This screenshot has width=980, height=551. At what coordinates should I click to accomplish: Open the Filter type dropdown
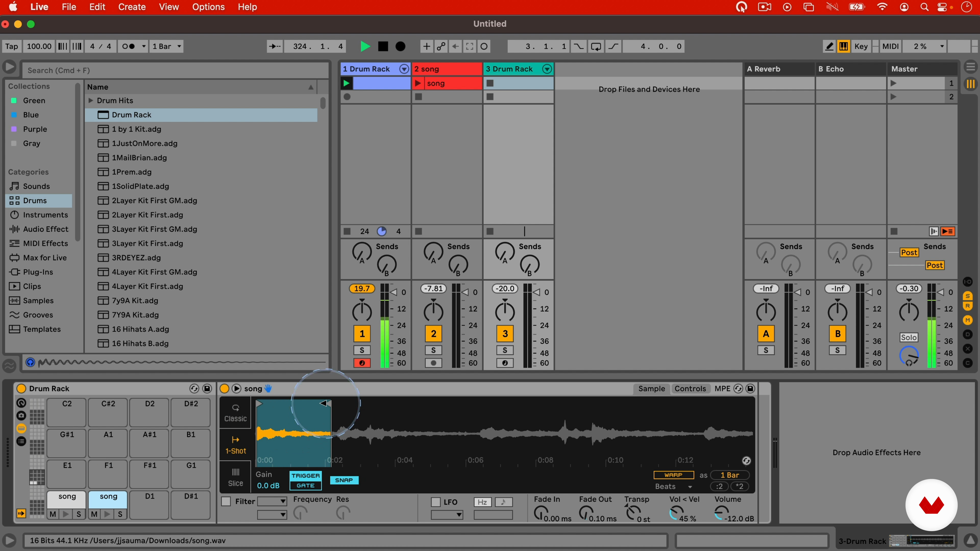(x=272, y=502)
